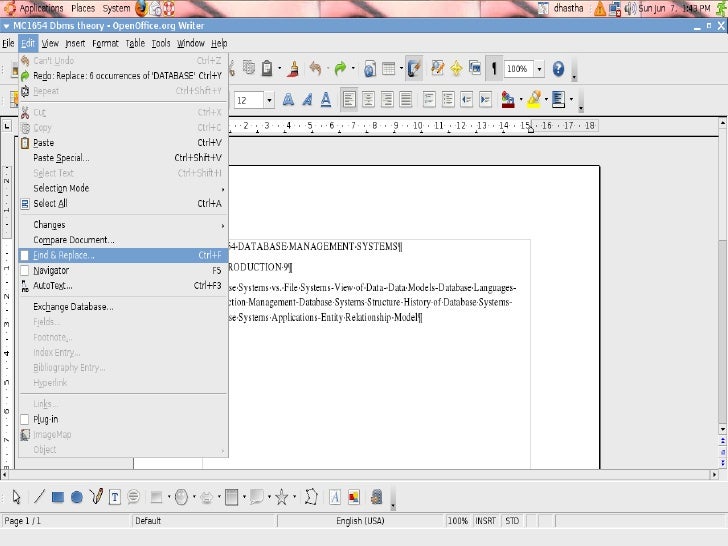Click the Background Color icon

pyautogui.click(x=559, y=99)
